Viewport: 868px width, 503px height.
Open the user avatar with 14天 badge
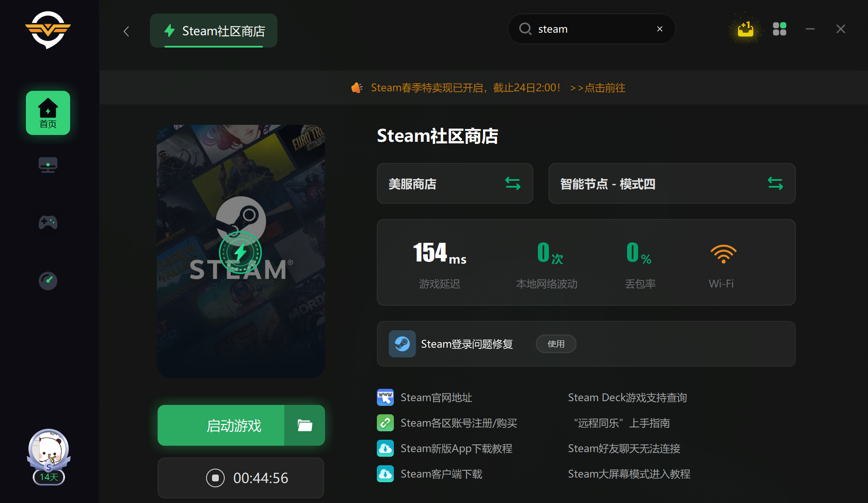tap(48, 451)
